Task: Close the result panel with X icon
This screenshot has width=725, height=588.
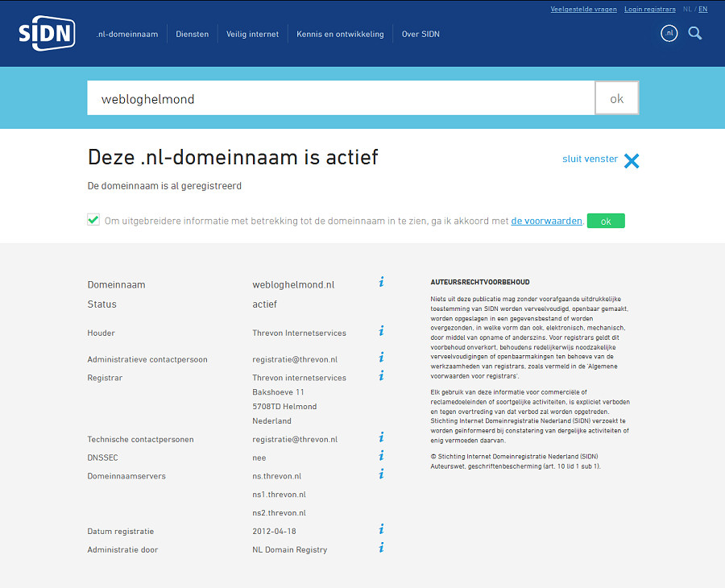Action: [x=632, y=160]
